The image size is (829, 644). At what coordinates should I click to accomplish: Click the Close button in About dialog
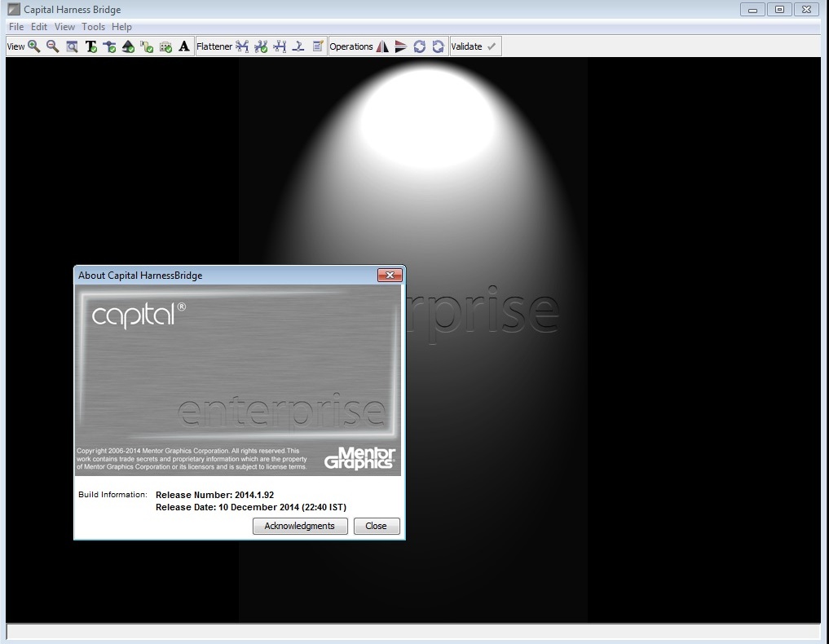pyautogui.click(x=377, y=526)
